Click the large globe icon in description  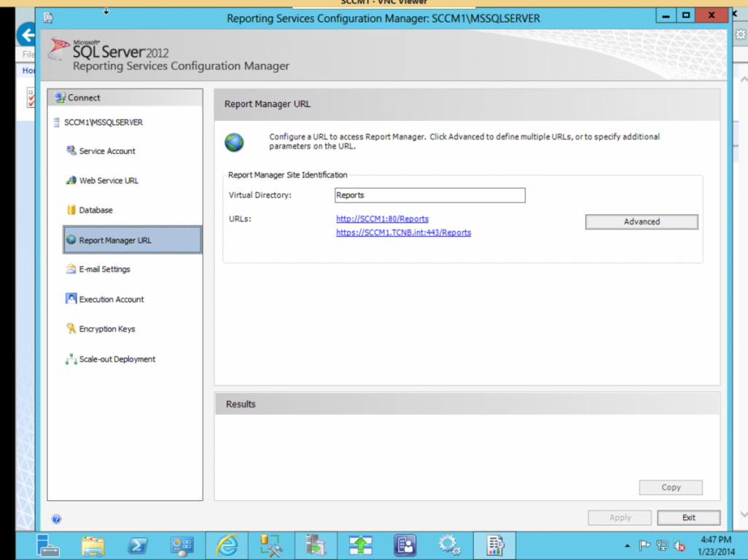(x=234, y=142)
